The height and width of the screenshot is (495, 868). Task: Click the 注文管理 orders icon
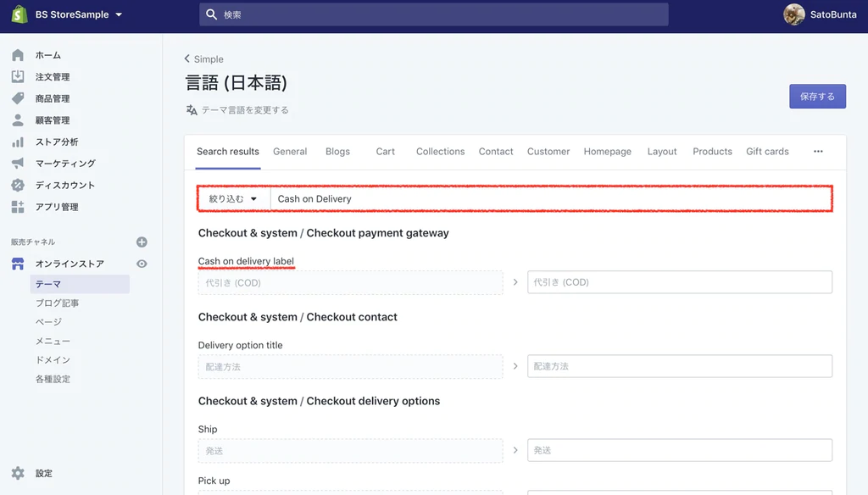coord(18,77)
